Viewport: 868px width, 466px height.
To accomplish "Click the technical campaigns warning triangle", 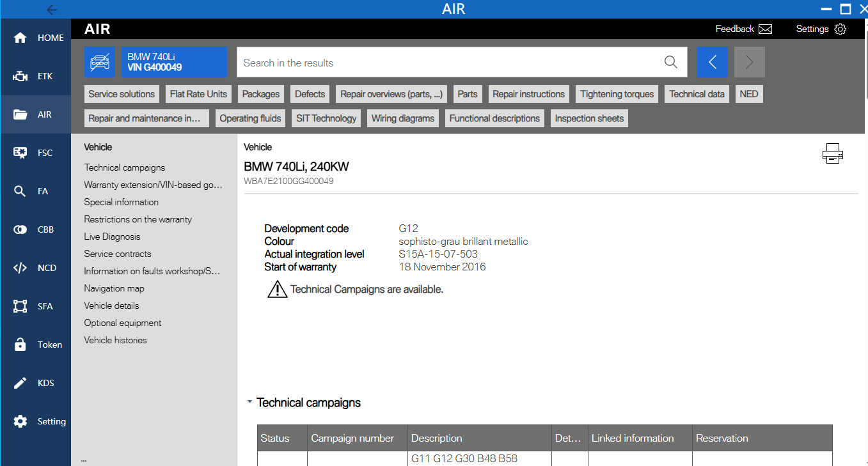I will coord(277,289).
